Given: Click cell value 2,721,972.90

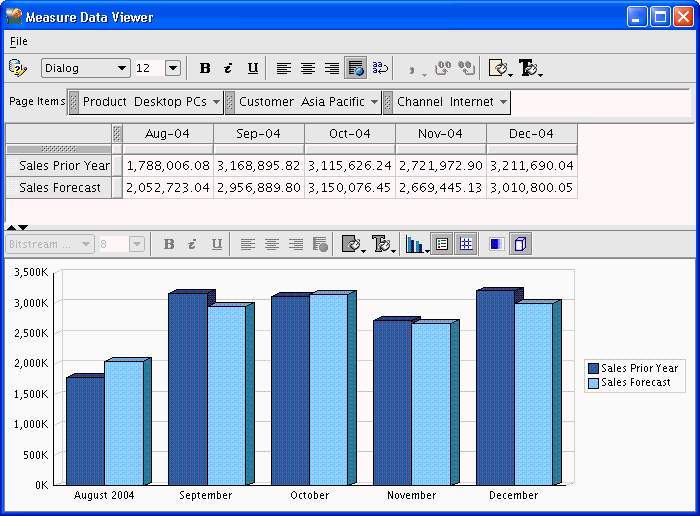Looking at the screenshot, I should coord(441,166).
